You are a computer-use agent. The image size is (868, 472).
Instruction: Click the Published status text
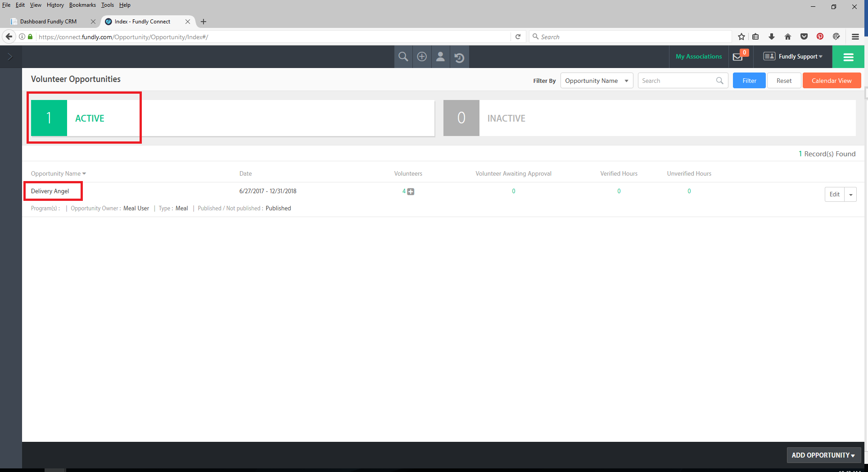pyautogui.click(x=278, y=209)
